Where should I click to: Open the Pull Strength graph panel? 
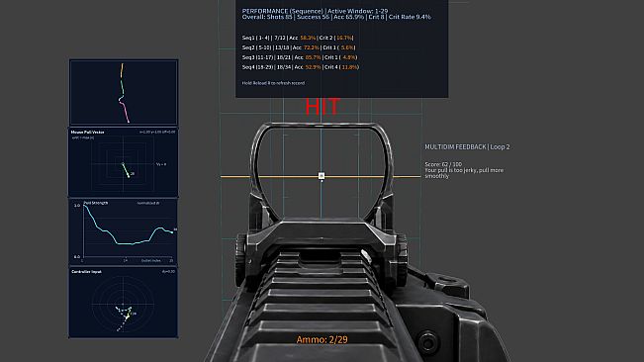point(124,231)
